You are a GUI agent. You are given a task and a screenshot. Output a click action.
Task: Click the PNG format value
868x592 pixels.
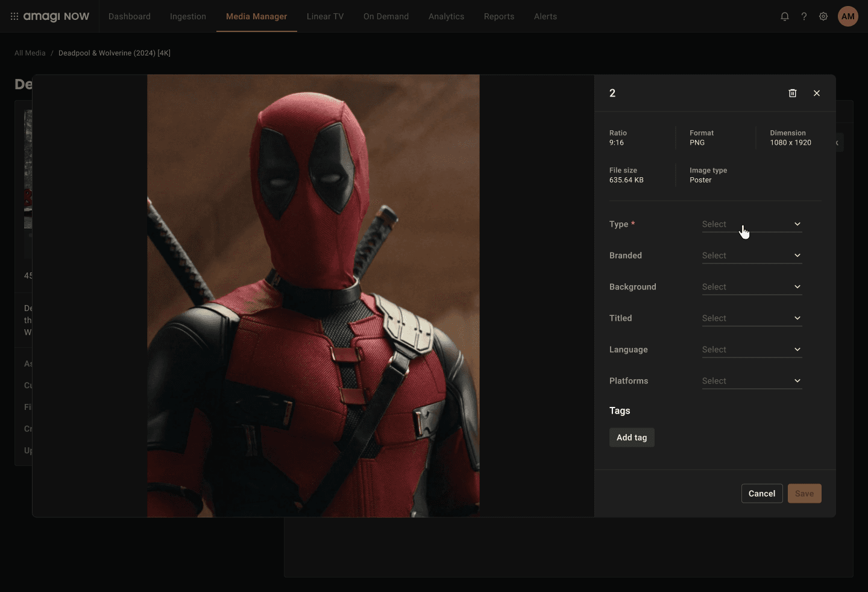[697, 143]
